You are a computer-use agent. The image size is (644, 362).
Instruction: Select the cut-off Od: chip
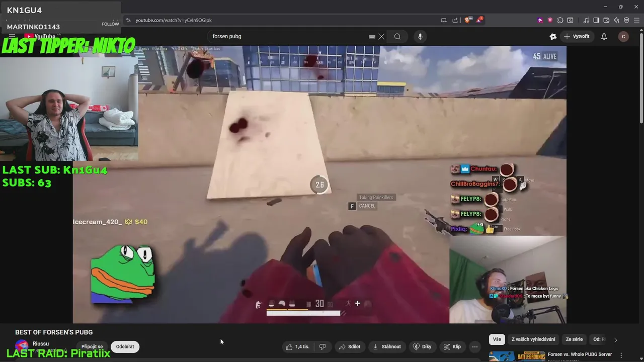[x=599, y=339]
